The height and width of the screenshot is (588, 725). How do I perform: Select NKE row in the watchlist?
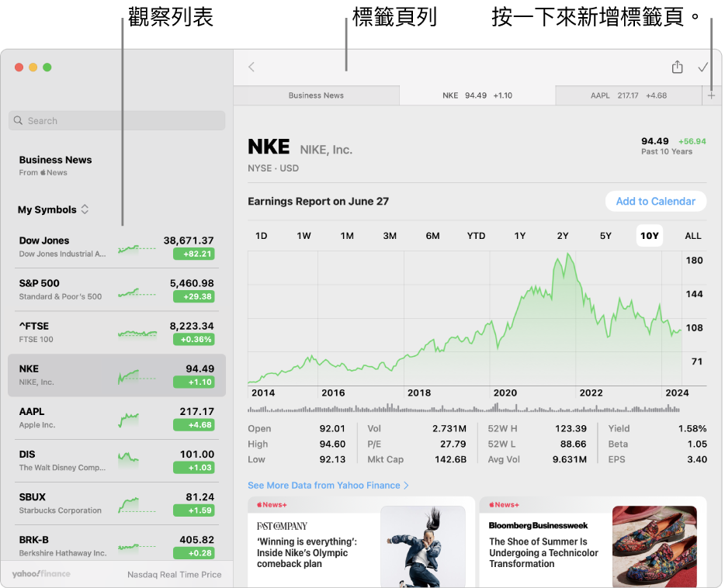tap(116, 375)
